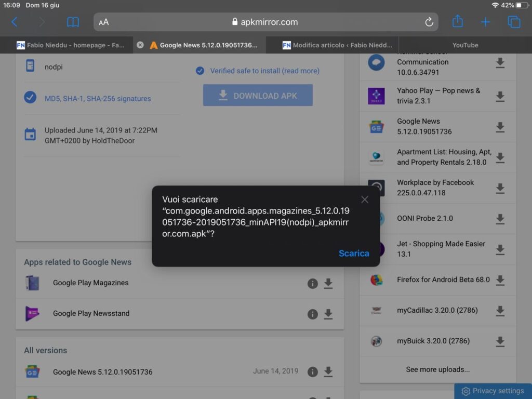
Task: Switch to the YouTube tab
Action: click(465, 45)
